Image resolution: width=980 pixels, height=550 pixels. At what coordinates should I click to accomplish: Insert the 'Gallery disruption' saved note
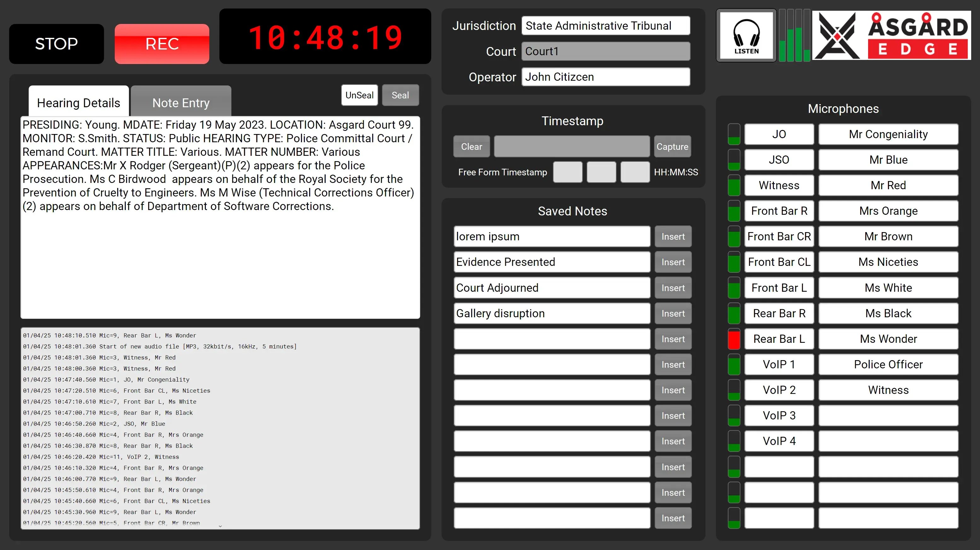673,313
